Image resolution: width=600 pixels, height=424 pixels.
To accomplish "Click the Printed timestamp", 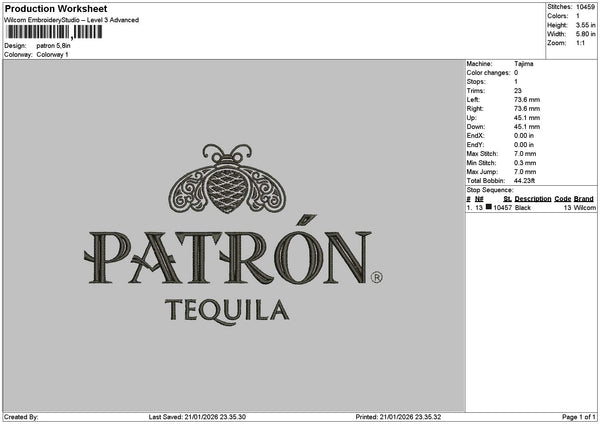I will [x=398, y=417].
